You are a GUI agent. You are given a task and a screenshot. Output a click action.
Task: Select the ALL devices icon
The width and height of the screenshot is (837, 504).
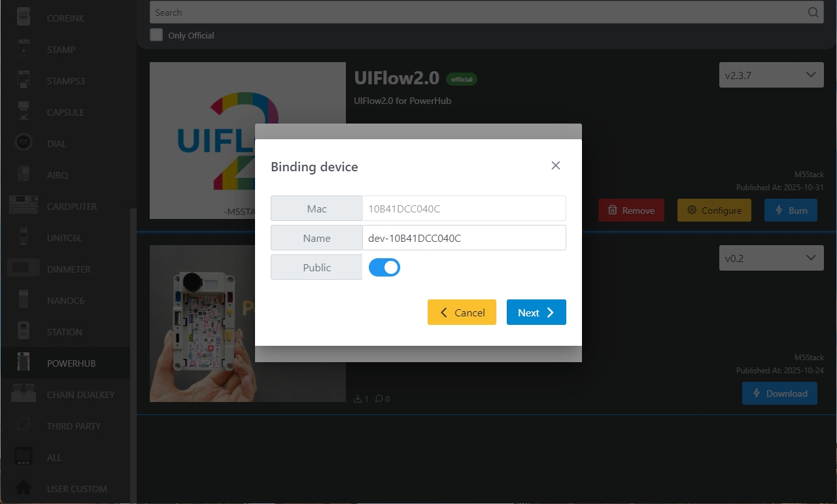pos(24,457)
